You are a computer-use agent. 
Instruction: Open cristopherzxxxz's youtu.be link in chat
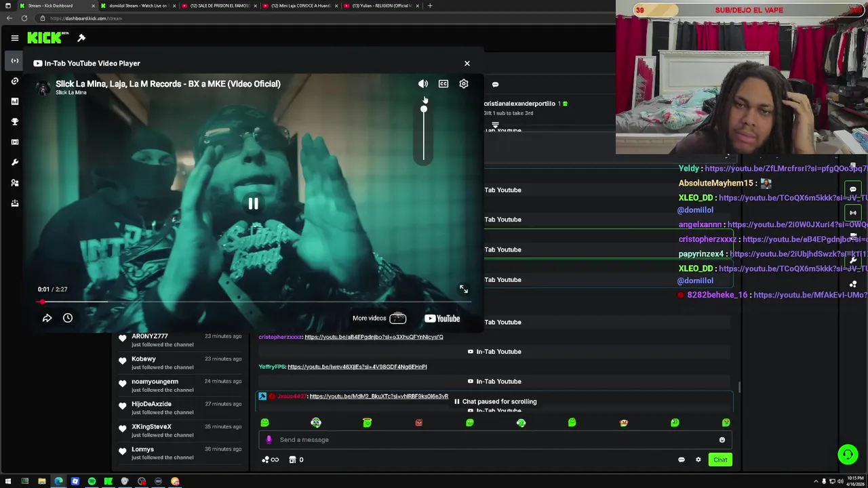[374, 337]
